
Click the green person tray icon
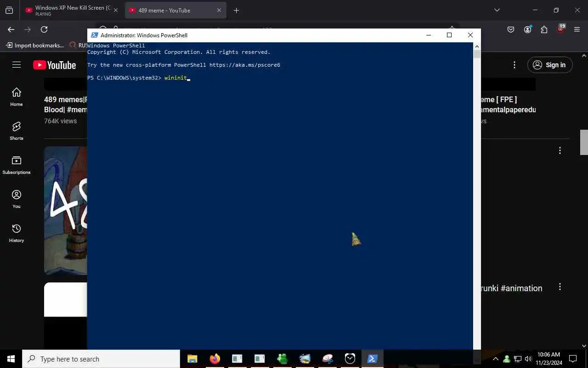pyautogui.click(x=506, y=359)
